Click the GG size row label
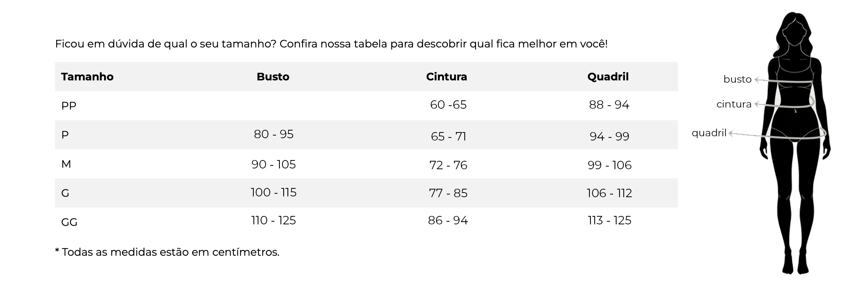Screen dimensions: 868x286 (69, 222)
